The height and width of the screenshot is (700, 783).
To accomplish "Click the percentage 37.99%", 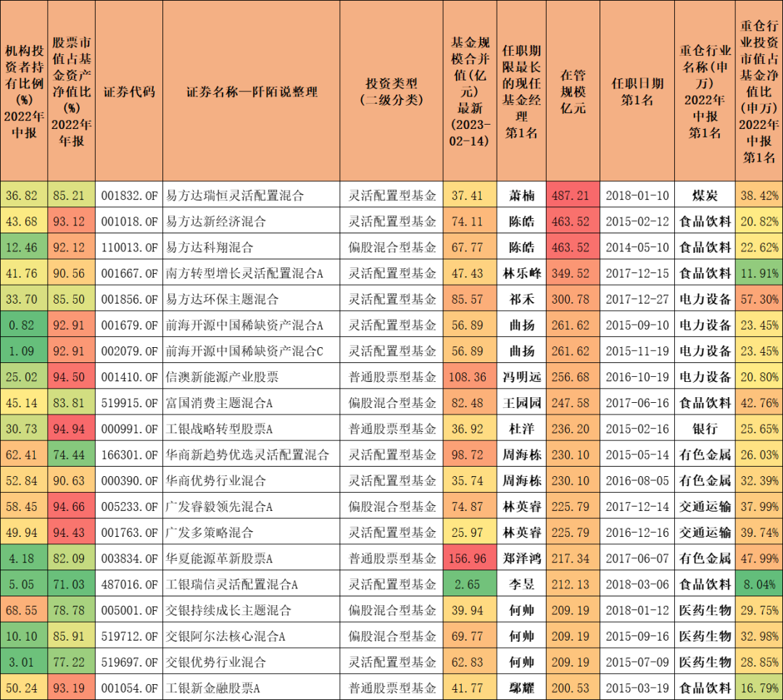I will coord(759,507).
